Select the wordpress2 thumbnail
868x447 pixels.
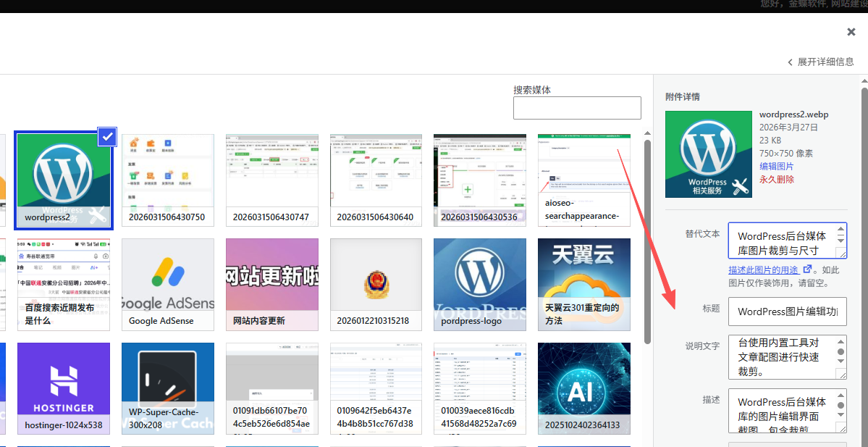pyautogui.click(x=64, y=180)
